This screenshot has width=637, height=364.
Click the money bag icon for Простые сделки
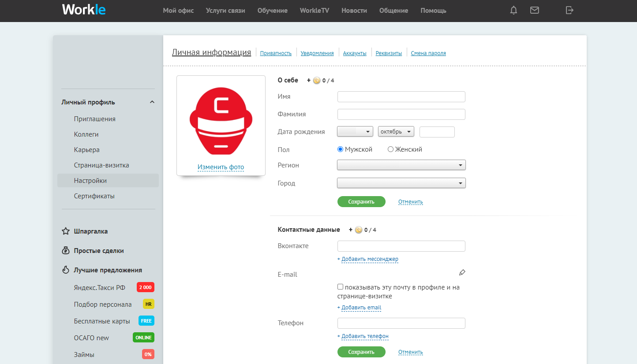coord(66,251)
